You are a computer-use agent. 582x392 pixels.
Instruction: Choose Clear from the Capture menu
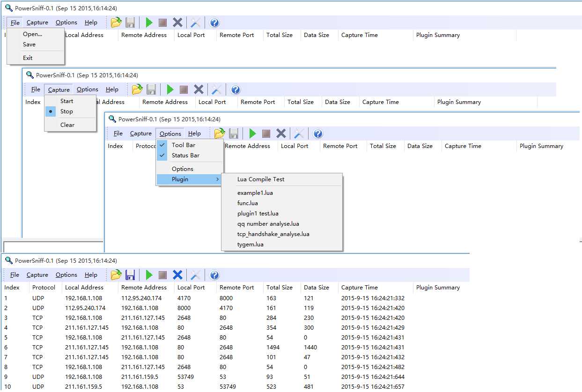(x=70, y=125)
